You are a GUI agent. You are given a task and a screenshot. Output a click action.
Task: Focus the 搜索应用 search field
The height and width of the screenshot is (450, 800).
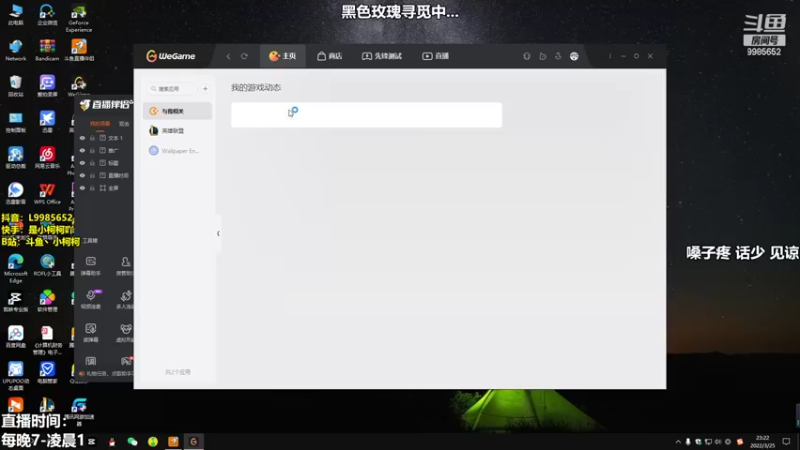(x=172, y=89)
